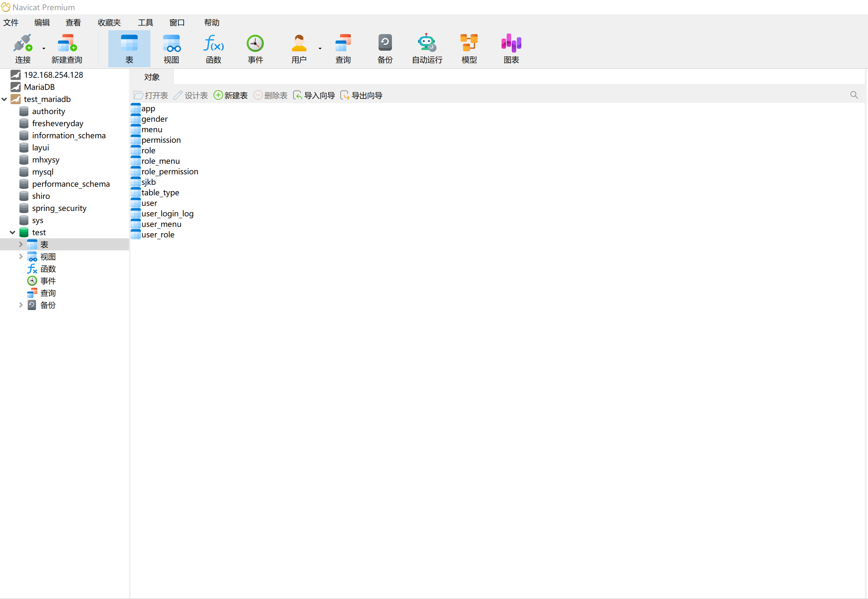Click the search magnifier icon in object pane
868x599 pixels.
pos(854,95)
